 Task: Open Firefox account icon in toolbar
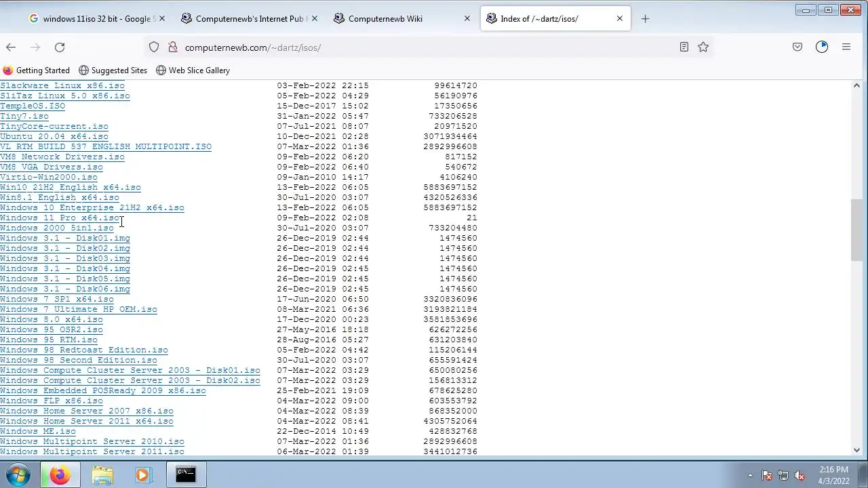click(822, 47)
